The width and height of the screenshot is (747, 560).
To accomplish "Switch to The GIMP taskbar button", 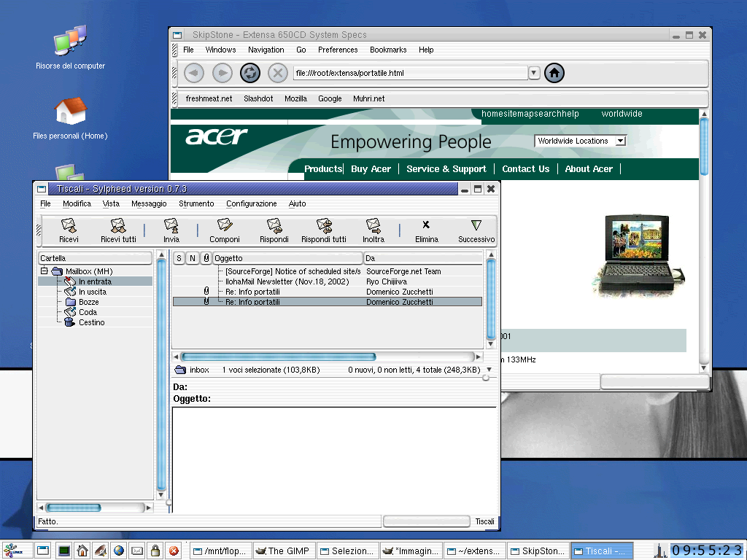I will [284, 551].
